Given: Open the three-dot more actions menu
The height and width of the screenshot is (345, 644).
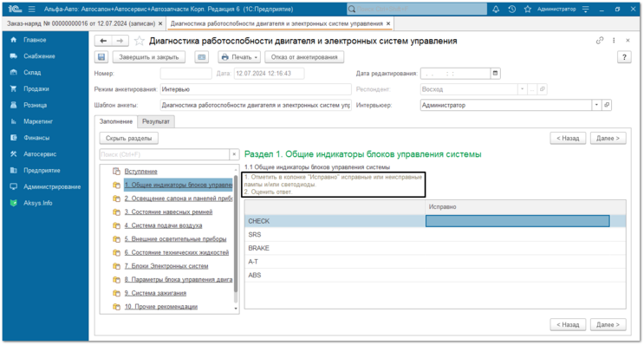Looking at the screenshot, I should 614,40.
